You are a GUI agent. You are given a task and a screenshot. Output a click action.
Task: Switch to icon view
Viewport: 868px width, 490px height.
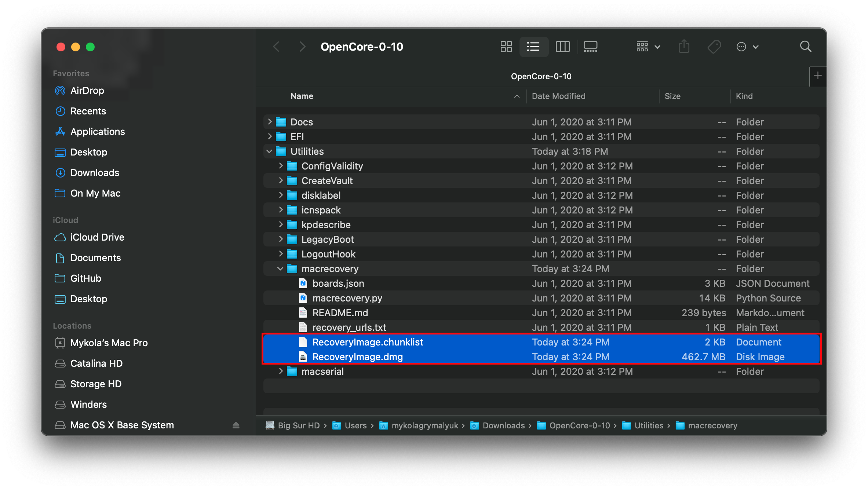pos(506,47)
